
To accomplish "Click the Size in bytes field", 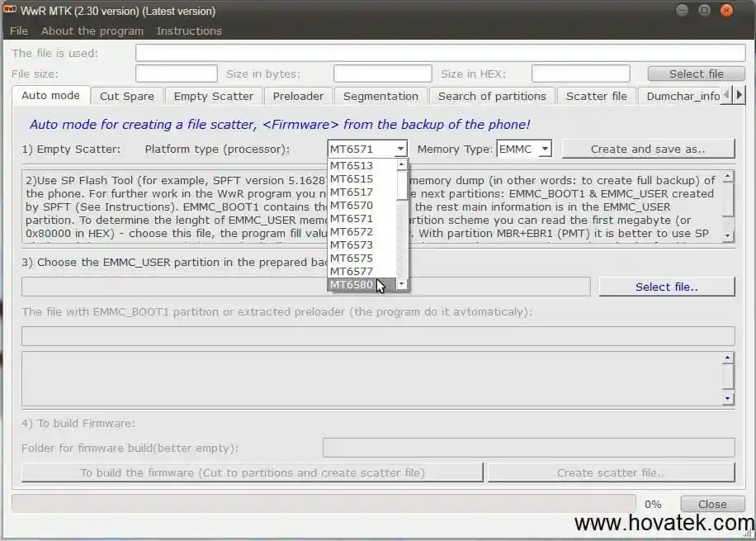I will [x=382, y=74].
